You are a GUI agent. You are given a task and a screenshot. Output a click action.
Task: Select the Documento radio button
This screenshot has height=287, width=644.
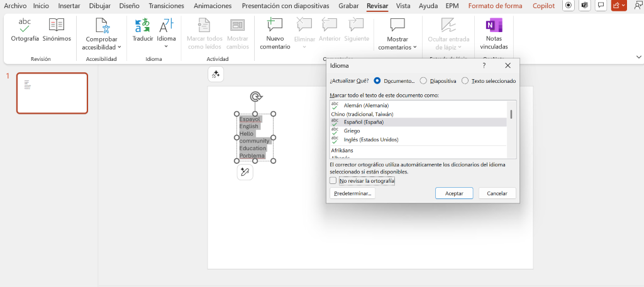tap(377, 81)
